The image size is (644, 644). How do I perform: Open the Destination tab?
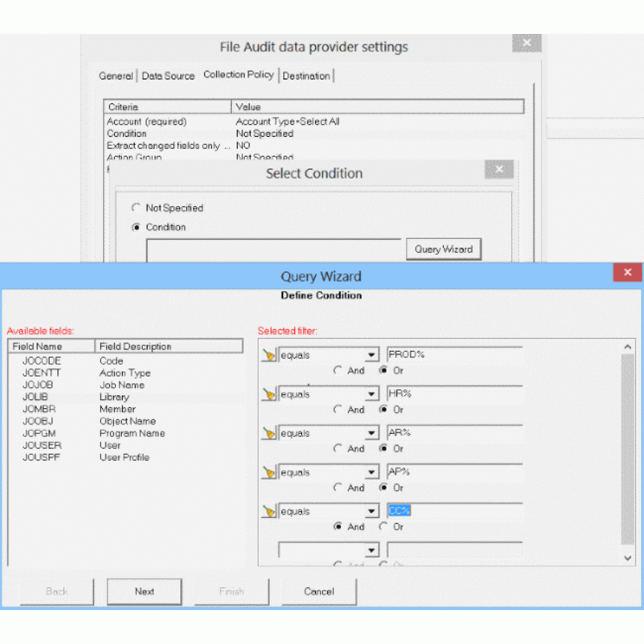click(306, 76)
